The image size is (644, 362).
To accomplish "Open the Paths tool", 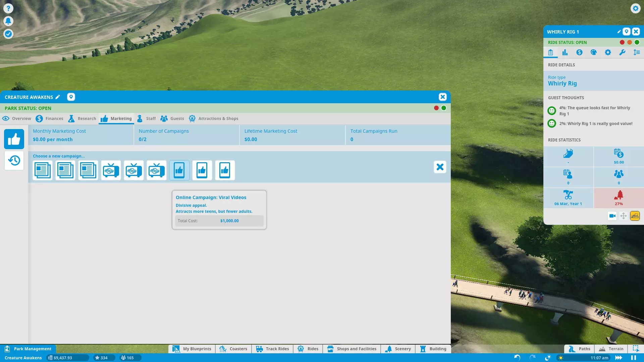I will click(579, 349).
